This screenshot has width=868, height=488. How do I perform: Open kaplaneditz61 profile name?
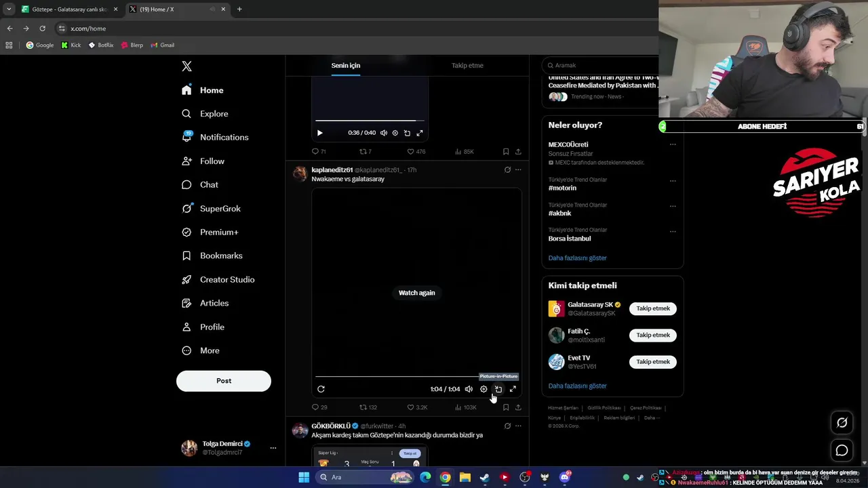coord(332,170)
